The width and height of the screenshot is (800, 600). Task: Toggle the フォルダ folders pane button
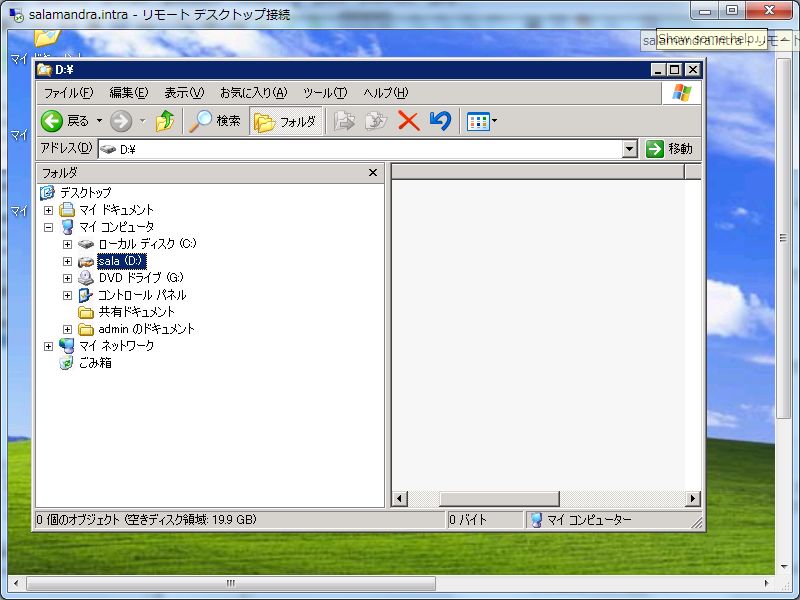click(286, 121)
